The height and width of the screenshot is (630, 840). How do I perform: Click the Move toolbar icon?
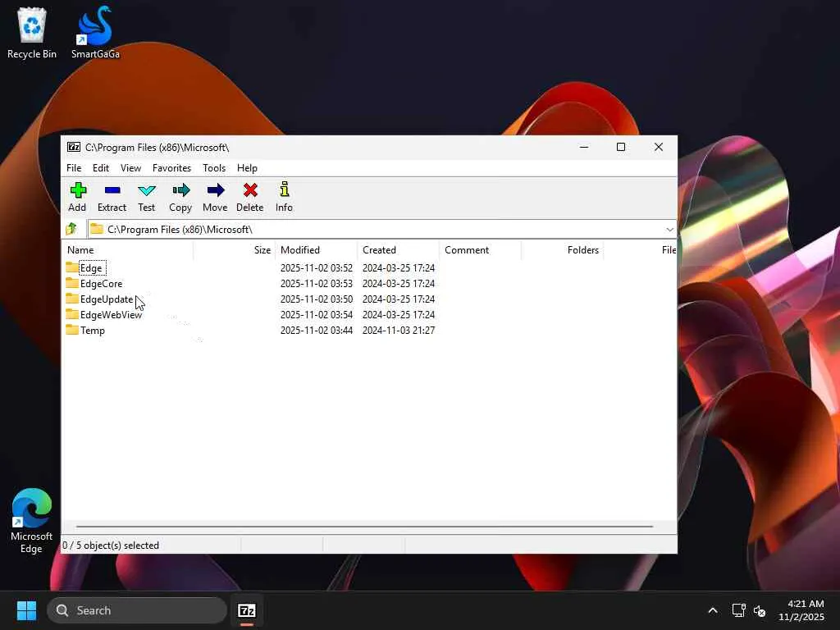click(x=216, y=190)
